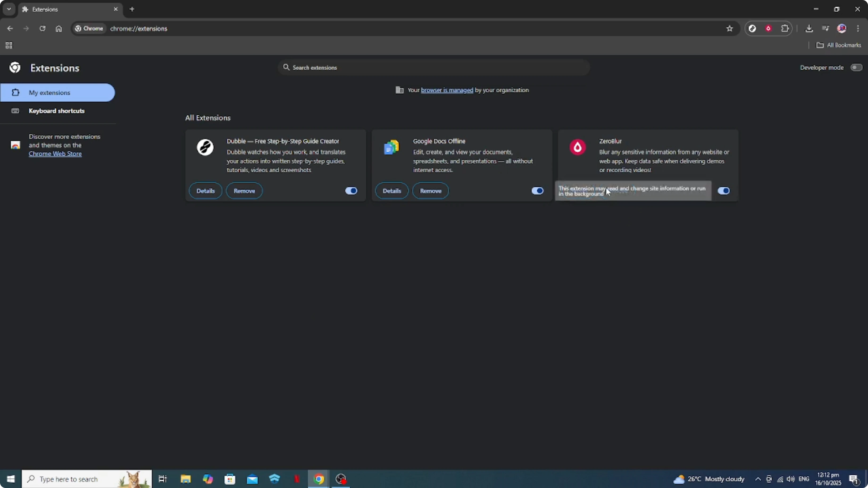The height and width of the screenshot is (488, 868).
Task: Open File Explorer from taskbar
Action: coord(185,479)
